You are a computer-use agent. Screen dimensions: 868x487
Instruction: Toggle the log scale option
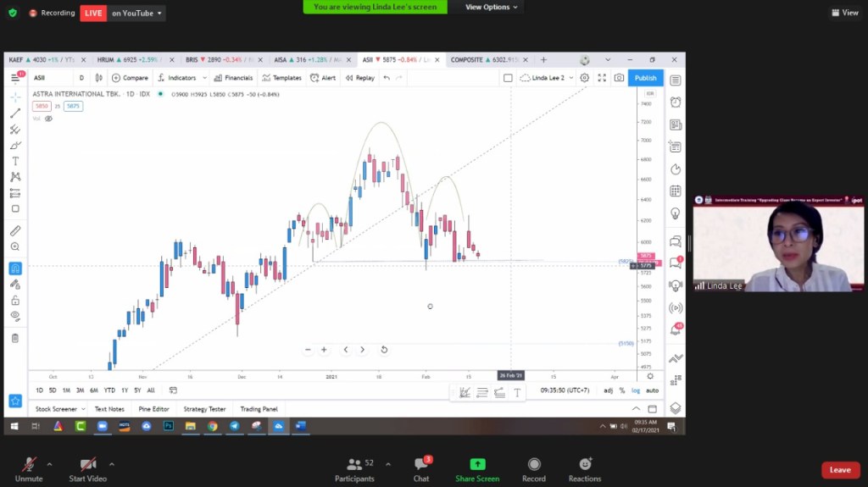click(636, 390)
